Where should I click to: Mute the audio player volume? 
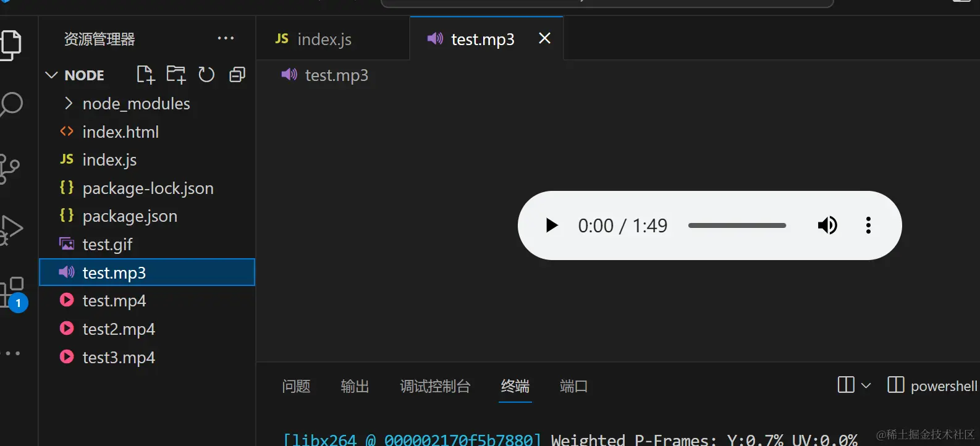coord(827,225)
